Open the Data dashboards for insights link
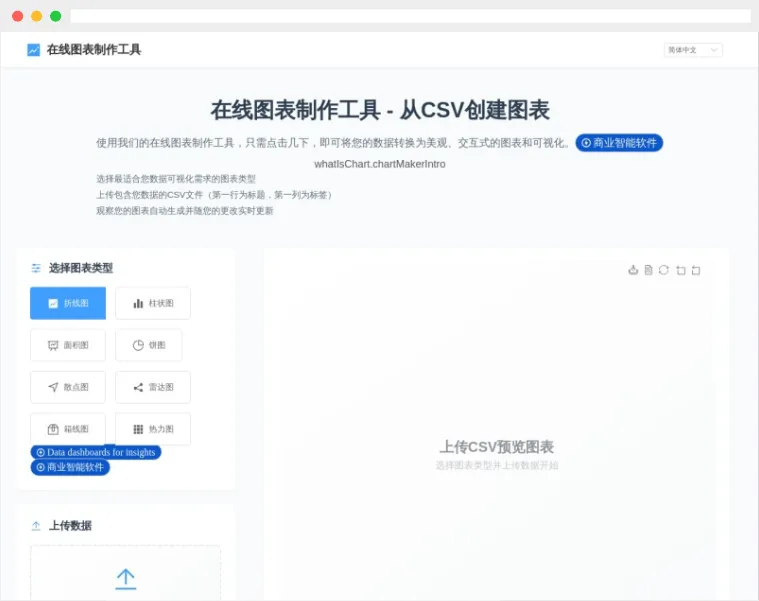The width and height of the screenshot is (759, 601). pyautogui.click(x=96, y=452)
